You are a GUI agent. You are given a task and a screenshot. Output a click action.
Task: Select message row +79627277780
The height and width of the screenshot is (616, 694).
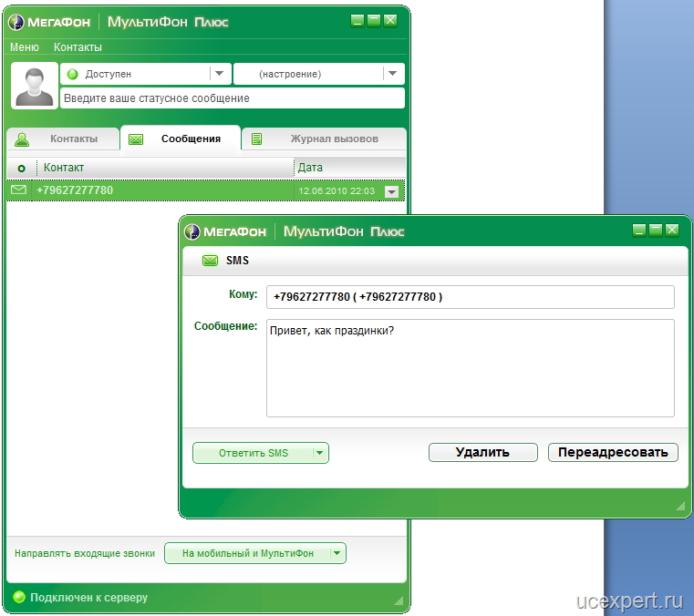coord(206,190)
